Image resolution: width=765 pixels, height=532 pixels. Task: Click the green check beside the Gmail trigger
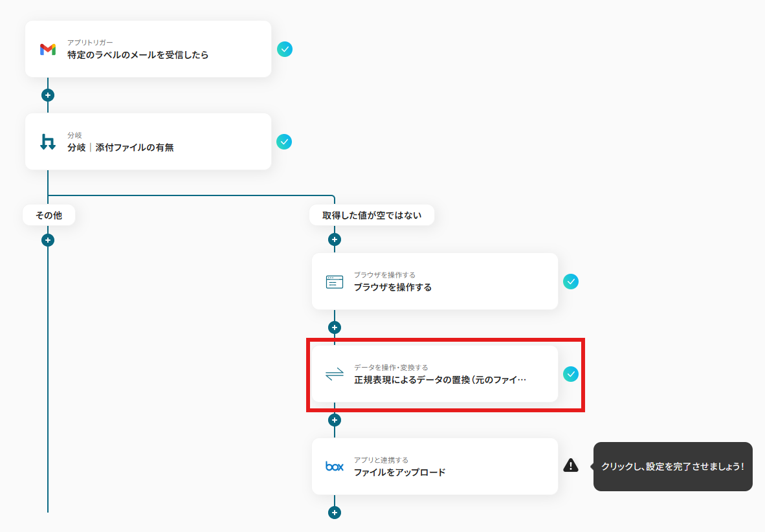coord(285,49)
